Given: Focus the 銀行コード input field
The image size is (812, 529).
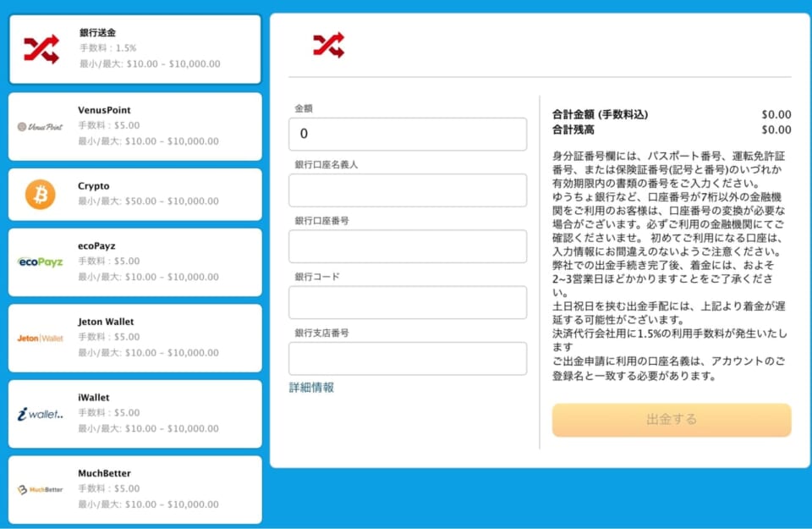Looking at the screenshot, I should 408,302.
